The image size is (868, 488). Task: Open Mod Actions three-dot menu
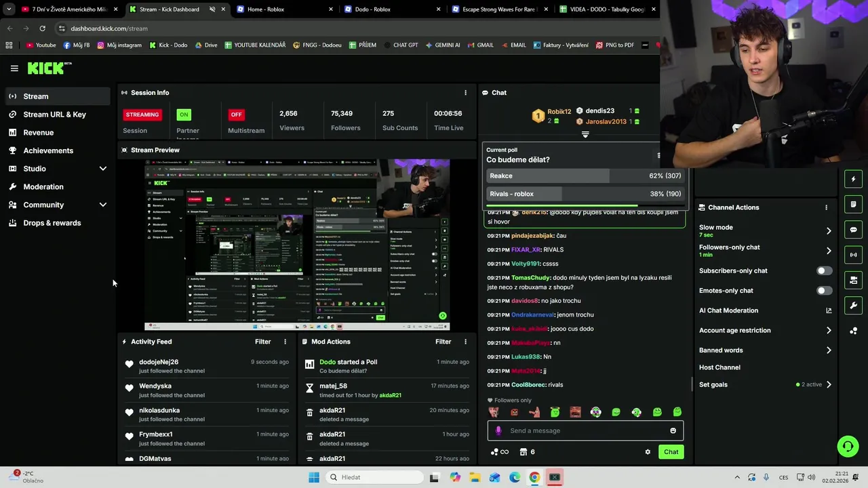point(465,342)
